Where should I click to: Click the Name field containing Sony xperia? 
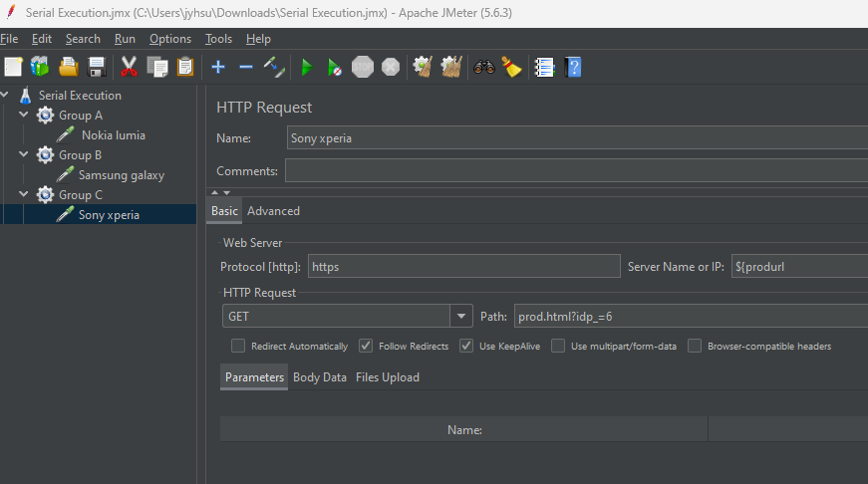(577, 138)
